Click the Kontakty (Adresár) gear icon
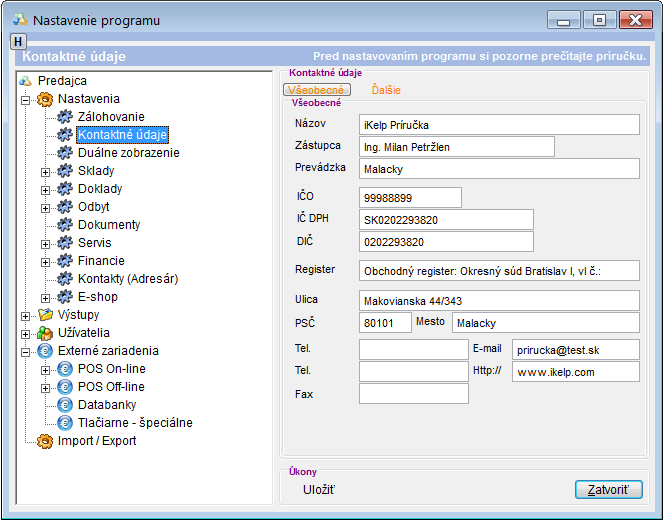 (x=66, y=279)
